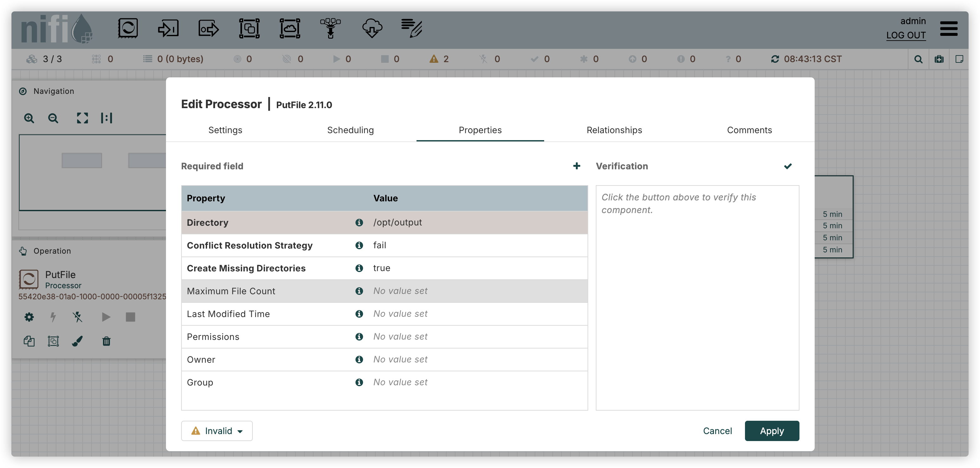This screenshot has width=980, height=468.
Task: Click the Process Group toolbar icon
Action: [249, 29]
